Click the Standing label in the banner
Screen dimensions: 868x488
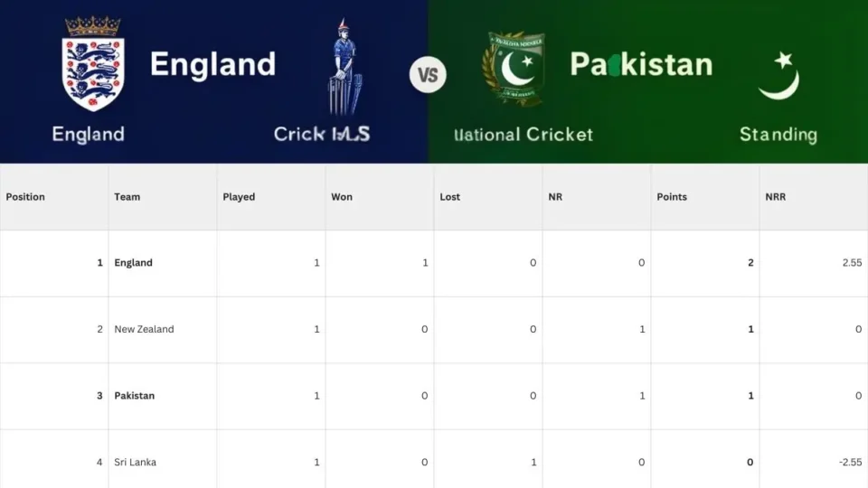(778, 135)
